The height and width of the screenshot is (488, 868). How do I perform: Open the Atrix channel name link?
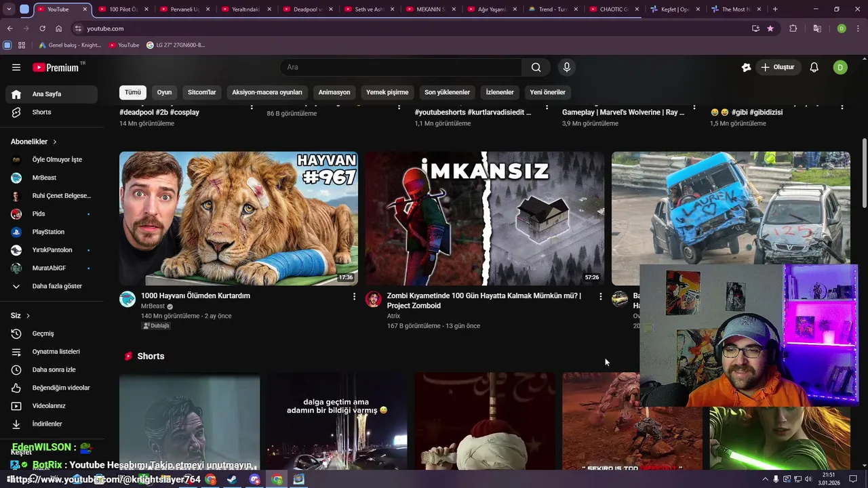[393, 316]
